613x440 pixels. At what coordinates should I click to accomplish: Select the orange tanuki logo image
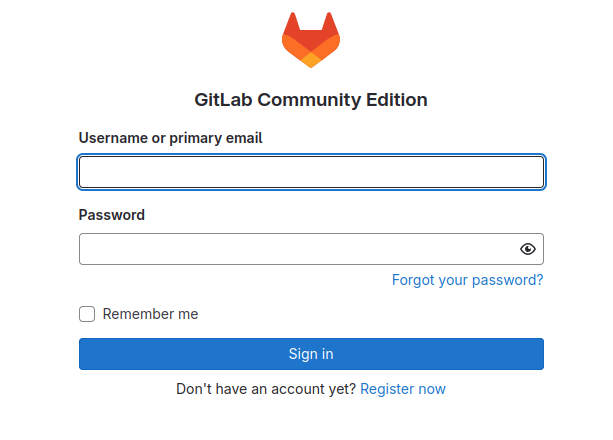click(311, 40)
